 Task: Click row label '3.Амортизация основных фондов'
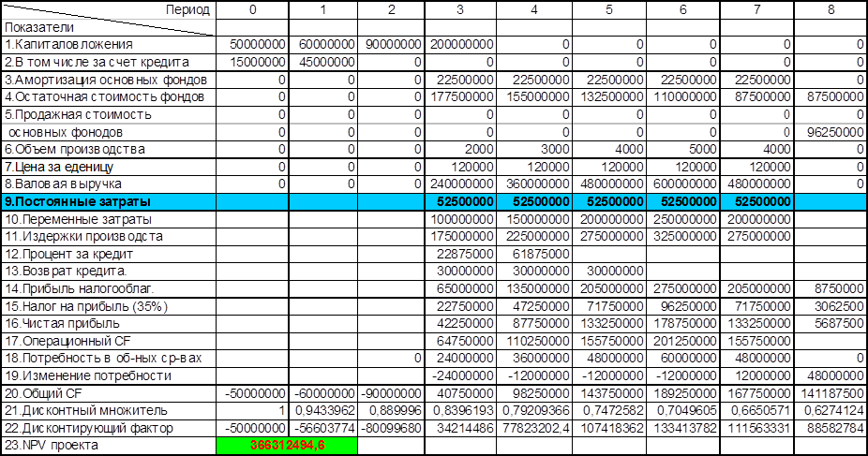105,80
